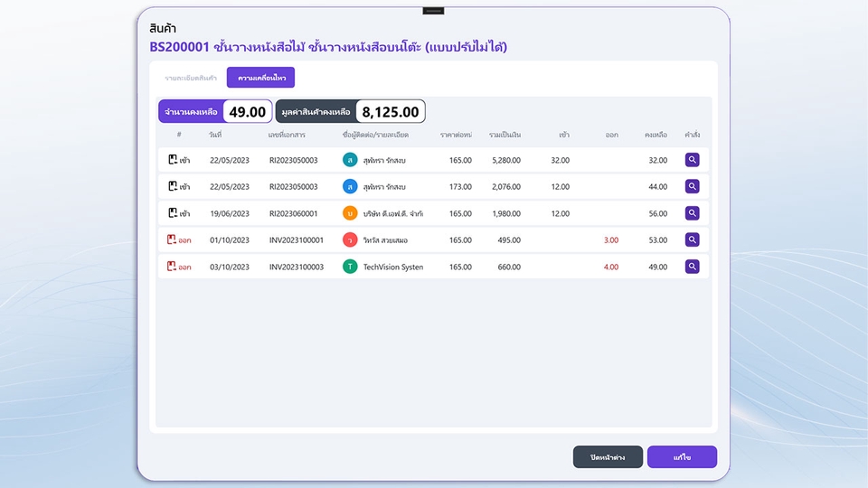Click stock-in icon in the 5,280.00 row
Screen dimensions: 868x488
tap(173, 159)
